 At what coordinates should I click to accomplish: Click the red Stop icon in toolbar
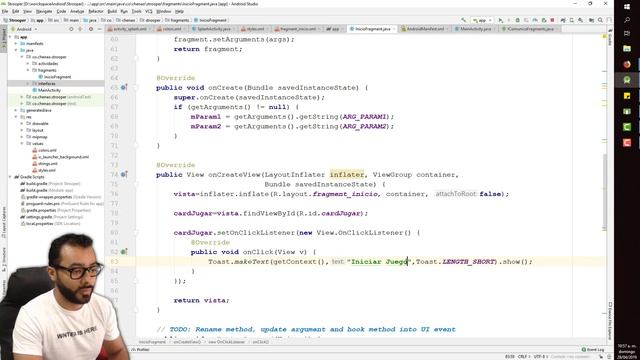(x=552, y=20)
